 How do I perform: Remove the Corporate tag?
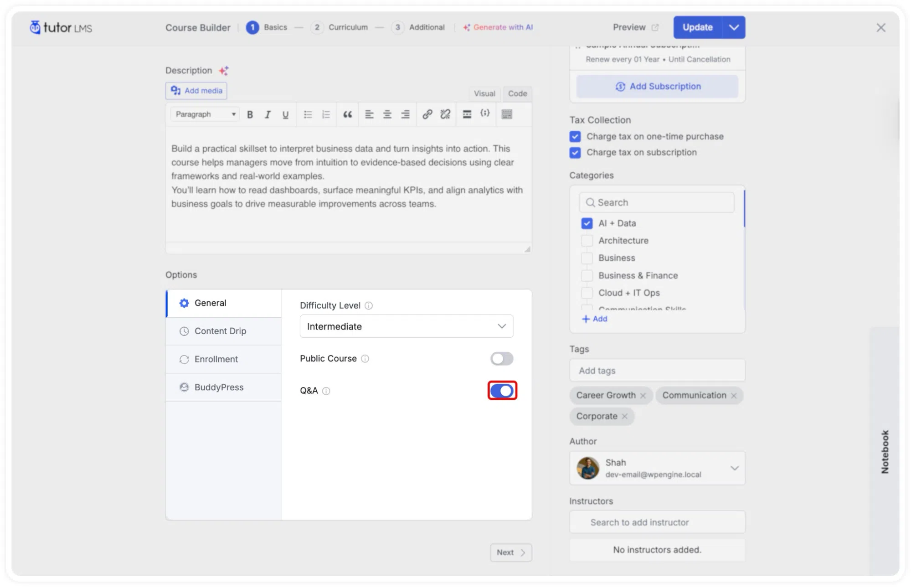(624, 417)
